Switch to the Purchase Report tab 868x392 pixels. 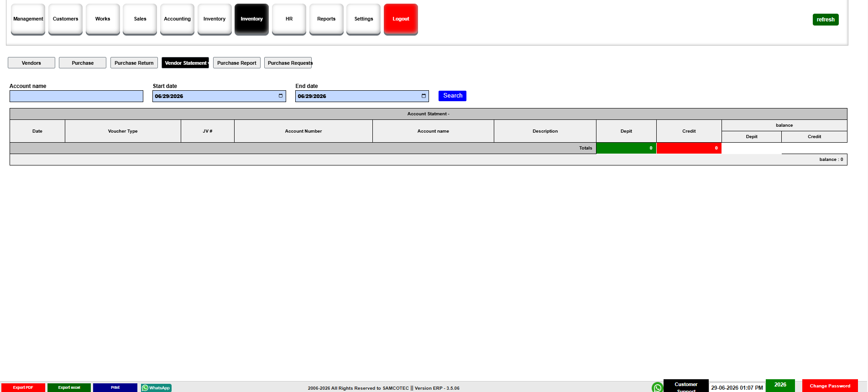[237, 63]
